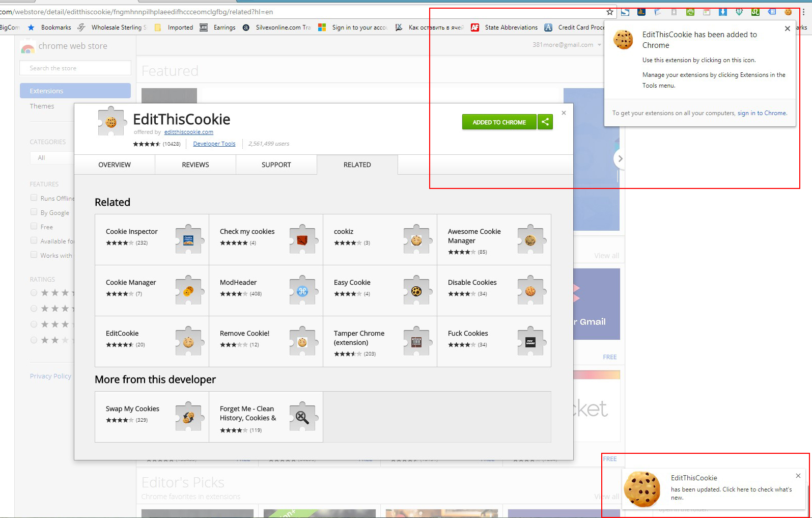
Task: Click the green printer extension icon
Action: pyautogui.click(x=690, y=12)
